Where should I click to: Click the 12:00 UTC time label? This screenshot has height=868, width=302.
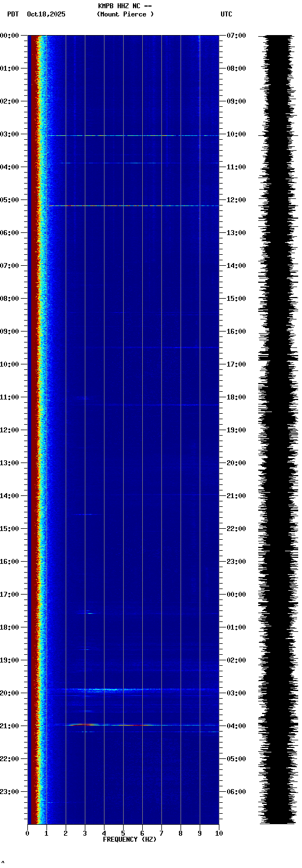pyautogui.click(x=236, y=200)
